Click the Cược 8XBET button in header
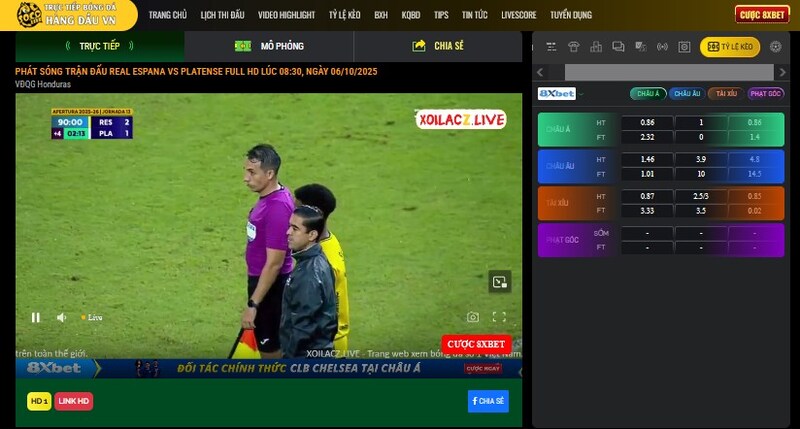Screen dimensions: 800x429 tap(762, 14)
